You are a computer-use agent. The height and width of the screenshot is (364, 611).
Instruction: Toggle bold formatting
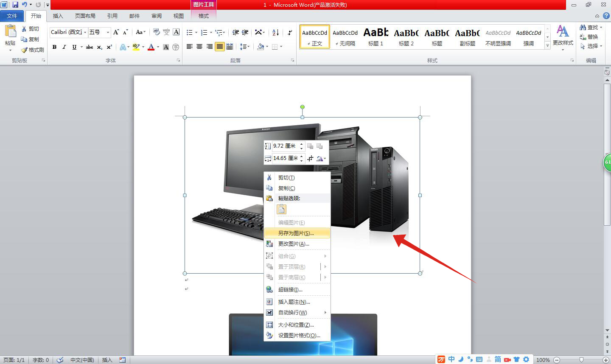pos(54,47)
